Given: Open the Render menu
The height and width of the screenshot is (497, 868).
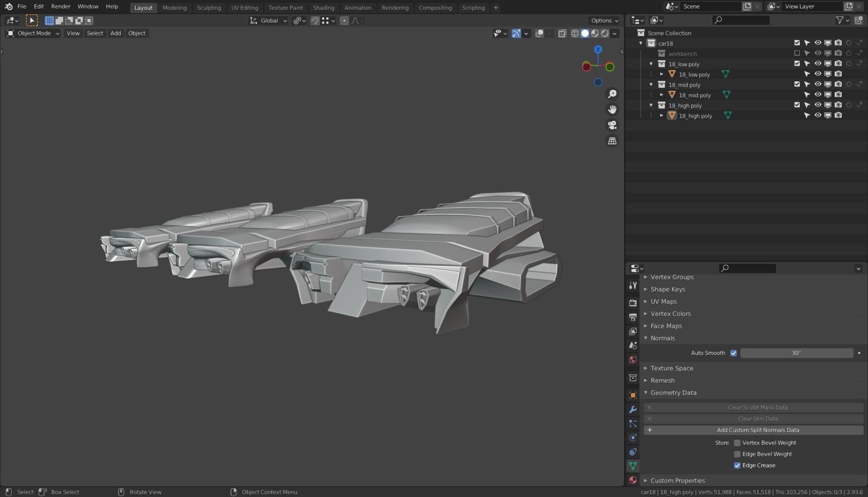Looking at the screenshot, I should pyautogui.click(x=61, y=7).
